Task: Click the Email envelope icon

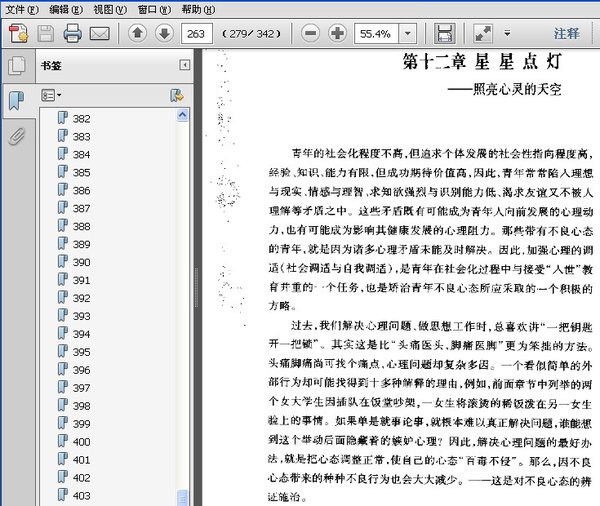Action: point(99,33)
